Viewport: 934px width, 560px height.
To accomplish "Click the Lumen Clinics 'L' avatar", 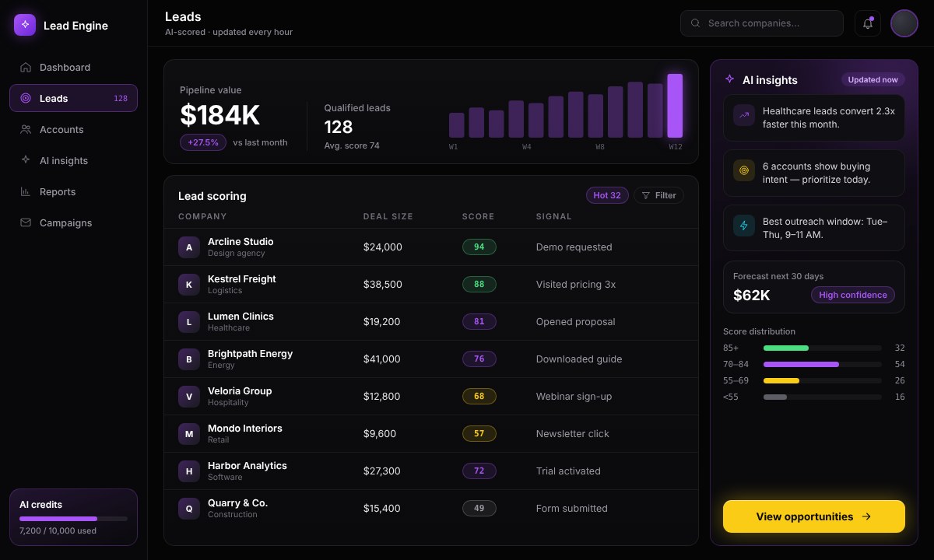I will (189, 322).
